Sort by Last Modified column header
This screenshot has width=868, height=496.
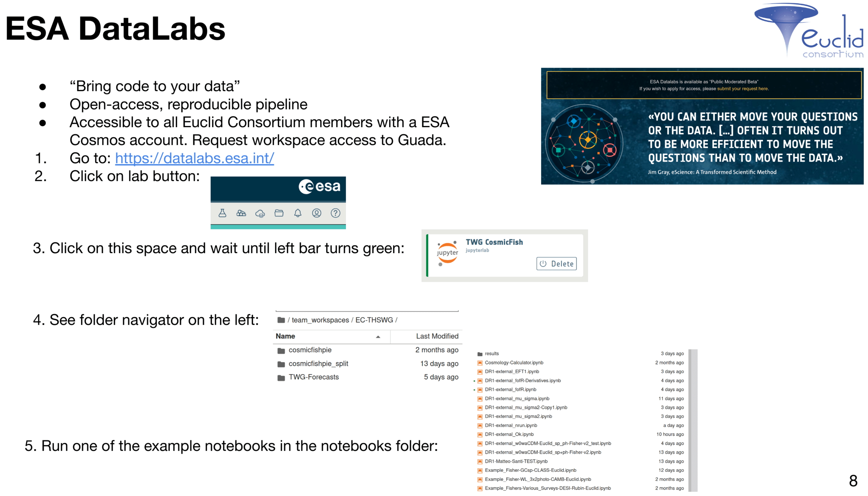tap(437, 336)
